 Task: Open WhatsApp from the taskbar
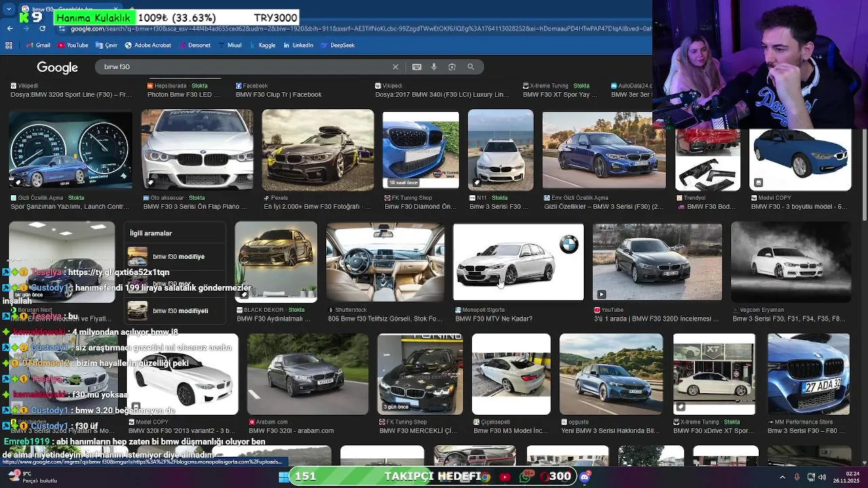click(525, 477)
